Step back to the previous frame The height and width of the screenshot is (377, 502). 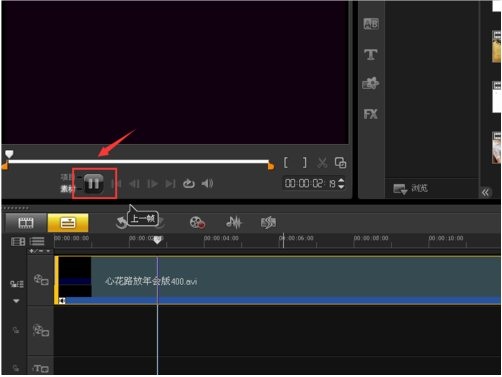point(134,184)
